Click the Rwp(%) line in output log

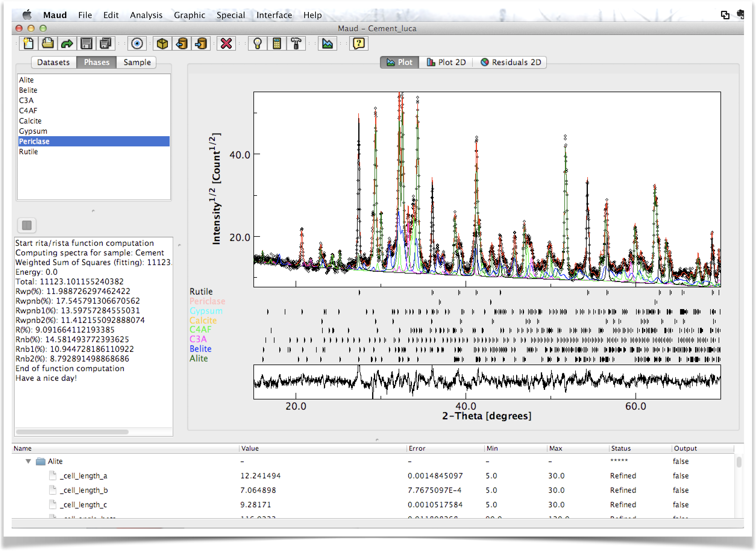(73, 292)
